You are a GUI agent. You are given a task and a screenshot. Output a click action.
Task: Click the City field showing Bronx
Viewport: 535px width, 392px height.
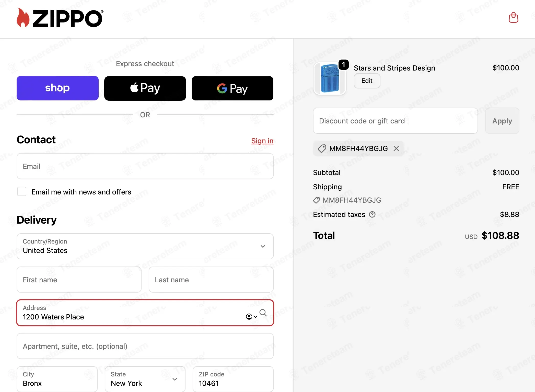(x=57, y=379)
